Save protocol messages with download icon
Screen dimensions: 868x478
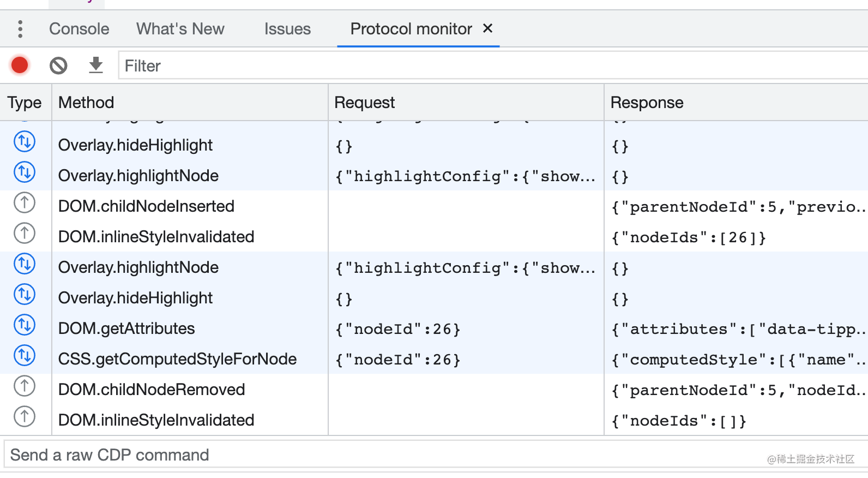click(96, 65)
